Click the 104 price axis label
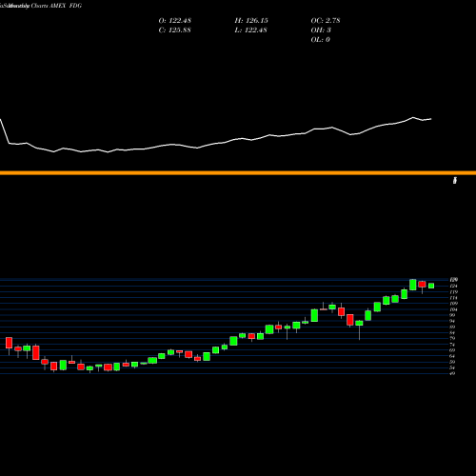This screenshot has width=476, height=476. (x=454, y=309)
